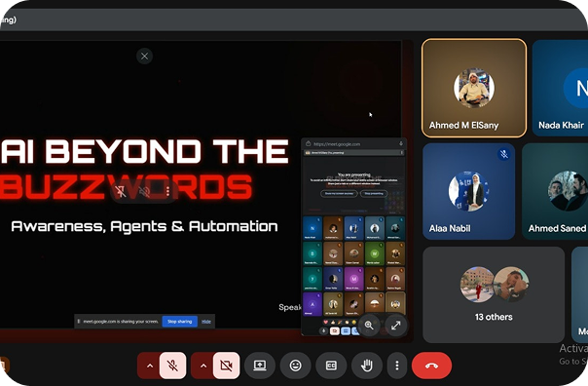Image resolution: width=588 pixels, height=386 pixels.
Task: Open more options in call toolbar
Action: point(397,366)
